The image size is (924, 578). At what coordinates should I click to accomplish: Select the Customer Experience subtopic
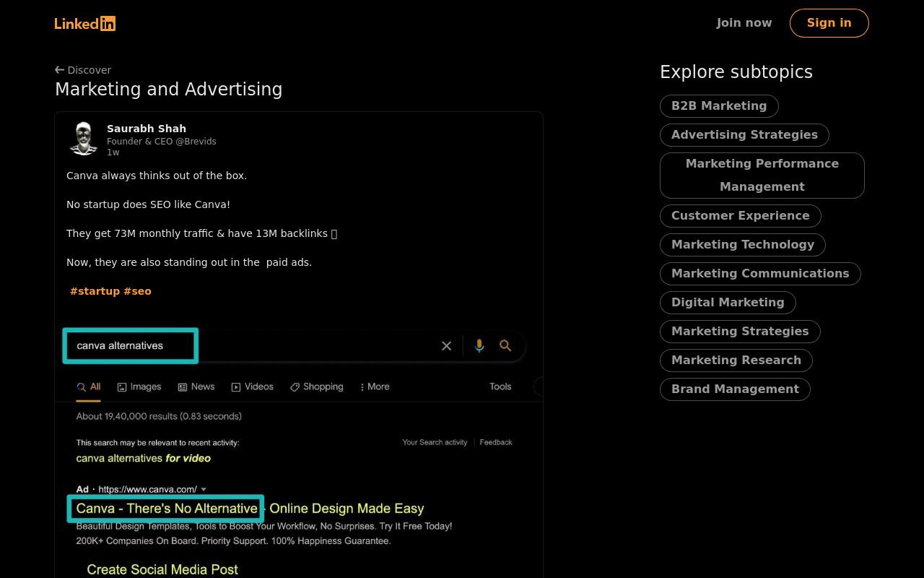coord(740,215)
